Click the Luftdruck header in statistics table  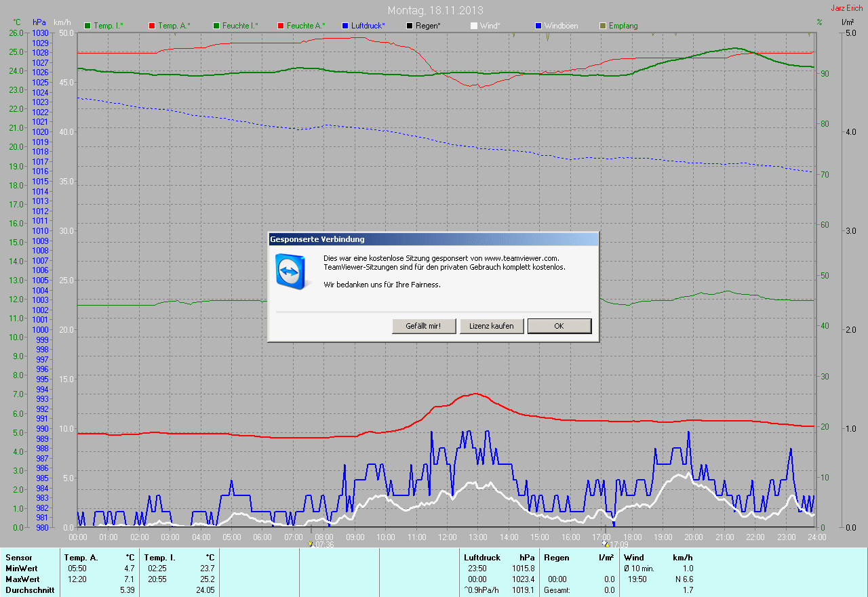tap(481, 558)
